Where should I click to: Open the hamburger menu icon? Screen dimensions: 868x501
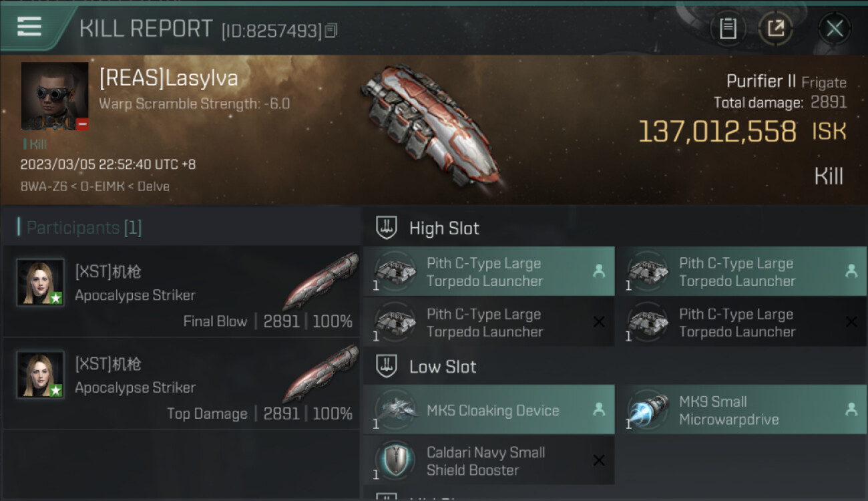point(29,27)
